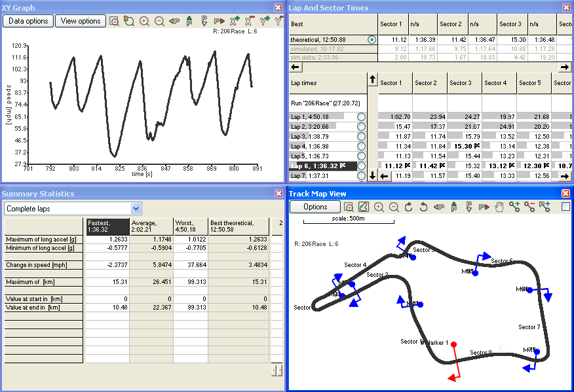Image resolution: width=574 pixels, height=392 pixels.
Task: Click the Fastest column header in Summary Statistics
Action: coord(107,226)
